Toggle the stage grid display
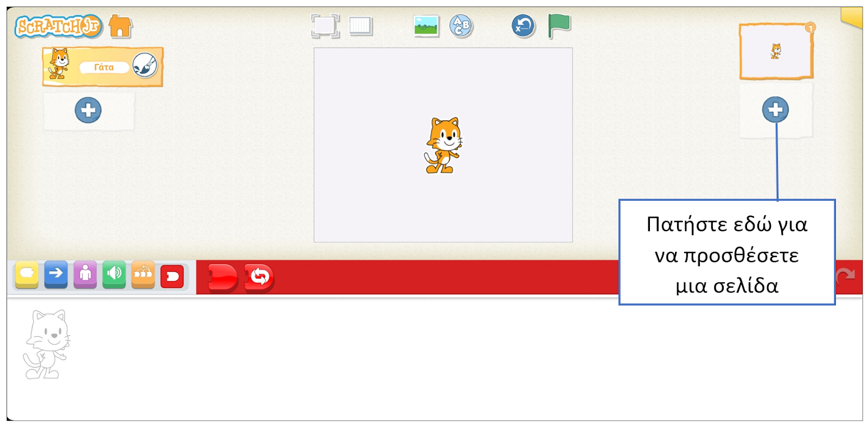868x424 pixels. pyautogui.click(x=361, y=26)
